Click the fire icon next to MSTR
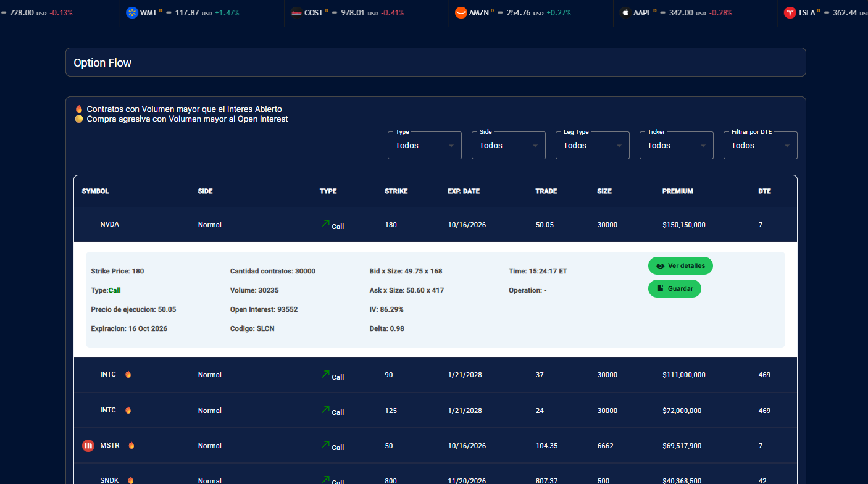This screenshot has height=484, width=868. pos(131,445)
